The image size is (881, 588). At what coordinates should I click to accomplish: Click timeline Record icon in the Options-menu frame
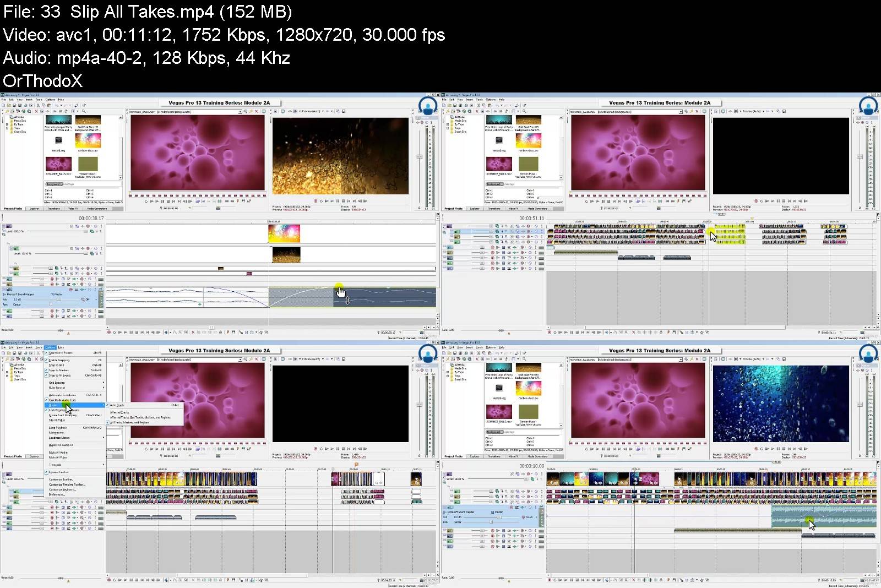(109, 580)
